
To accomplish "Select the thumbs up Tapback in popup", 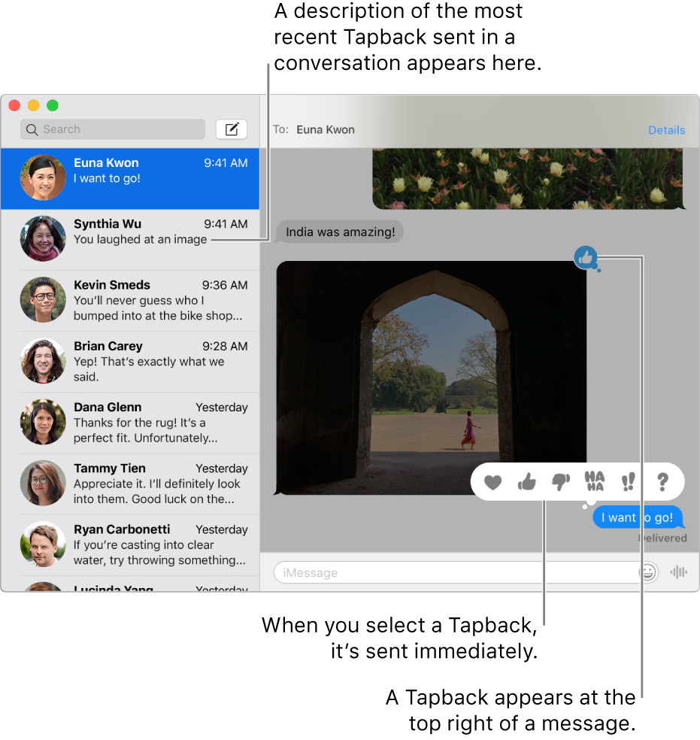I will click(527, 481).
